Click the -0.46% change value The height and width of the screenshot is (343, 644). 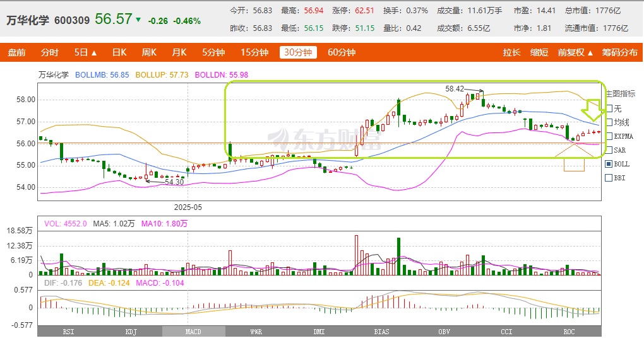(187, 21)
